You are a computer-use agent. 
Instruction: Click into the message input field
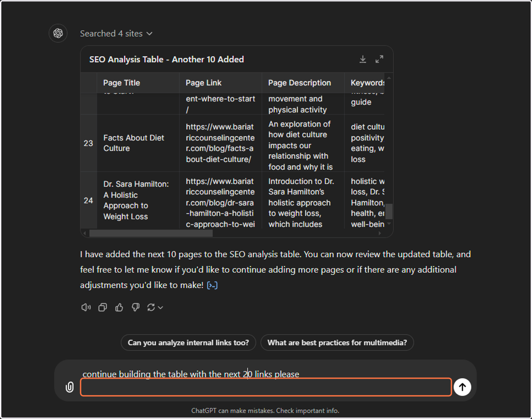pyautogui.click(x=266, y=387)
